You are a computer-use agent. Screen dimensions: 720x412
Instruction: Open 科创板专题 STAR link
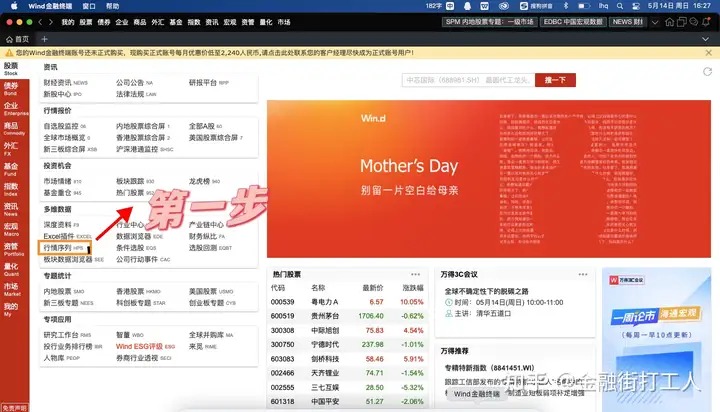click(x=141, y=303)
